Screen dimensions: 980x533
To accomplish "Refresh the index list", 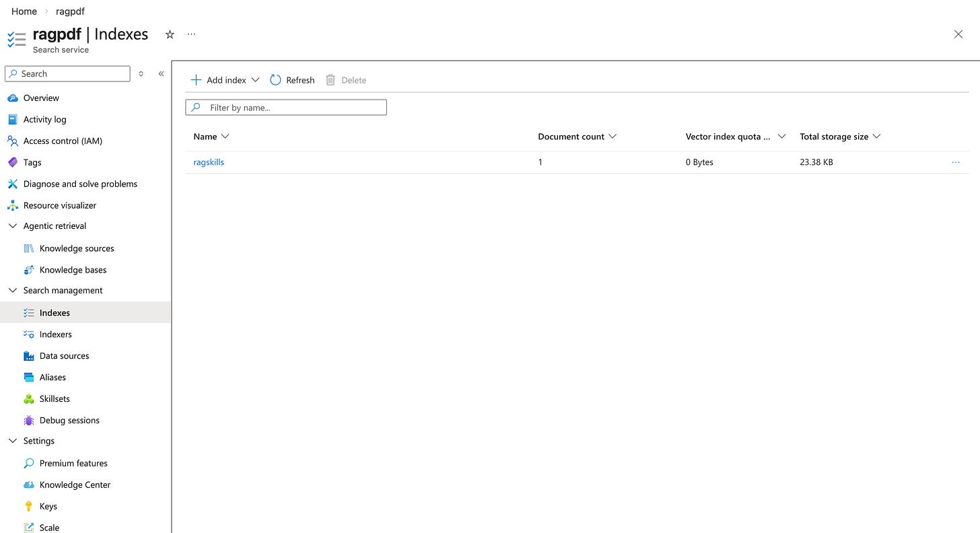I will 292,80.
